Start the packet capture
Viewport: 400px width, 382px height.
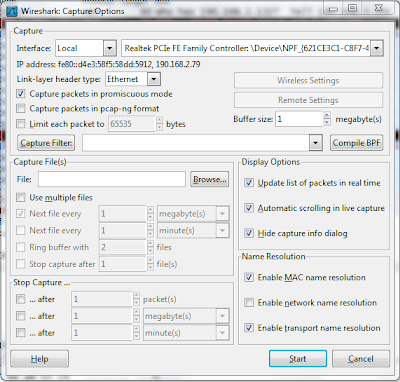click(298, 359)
